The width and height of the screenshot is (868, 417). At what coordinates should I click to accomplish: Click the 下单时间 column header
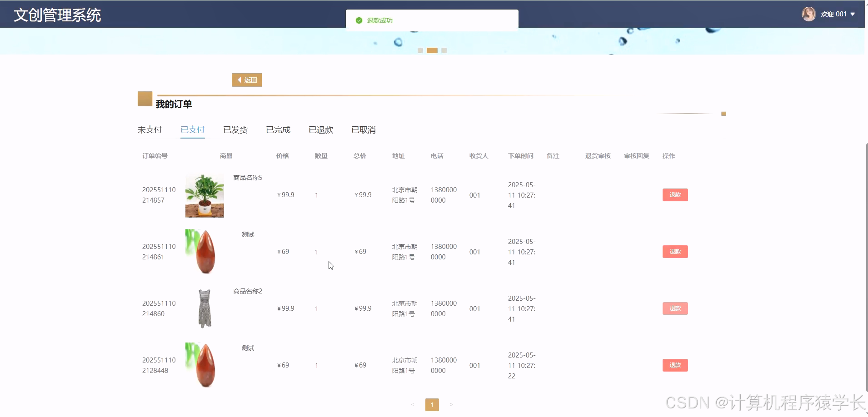coord(521,156)
